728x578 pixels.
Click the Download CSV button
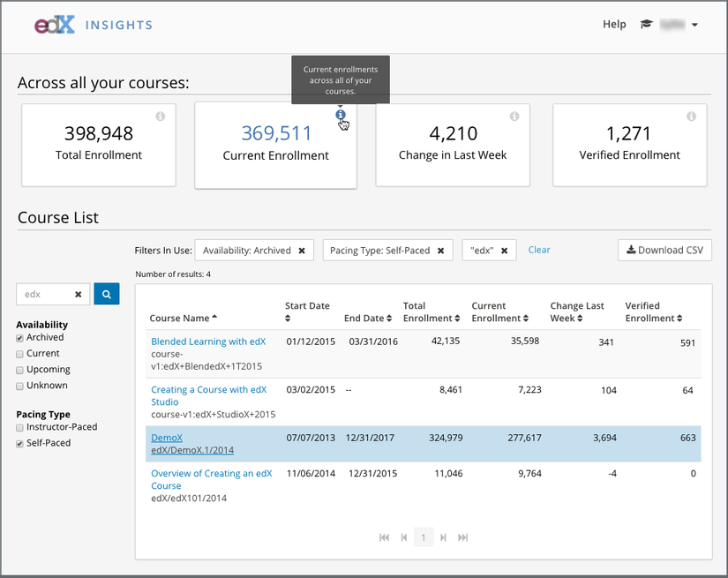click(664, 250)
